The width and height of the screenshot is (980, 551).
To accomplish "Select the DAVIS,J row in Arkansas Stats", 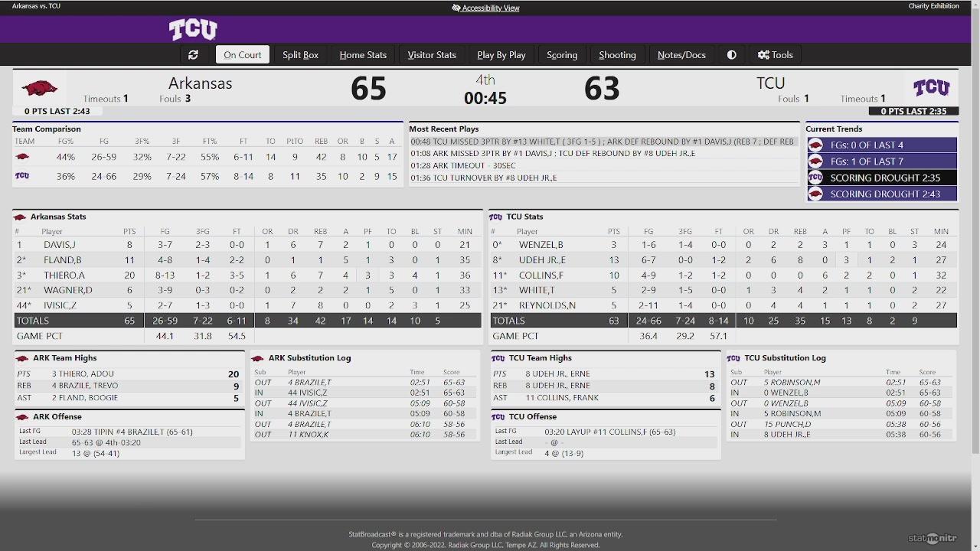I will coord(248,245).
